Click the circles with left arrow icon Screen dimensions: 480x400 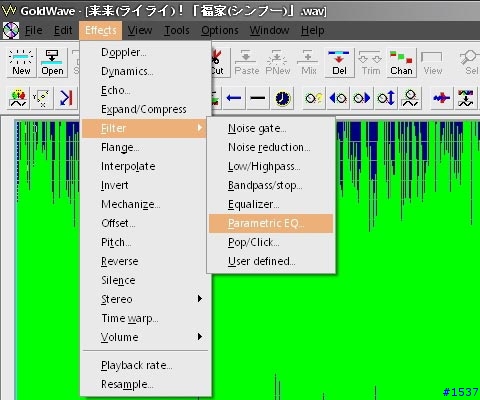tap(338, 98)
